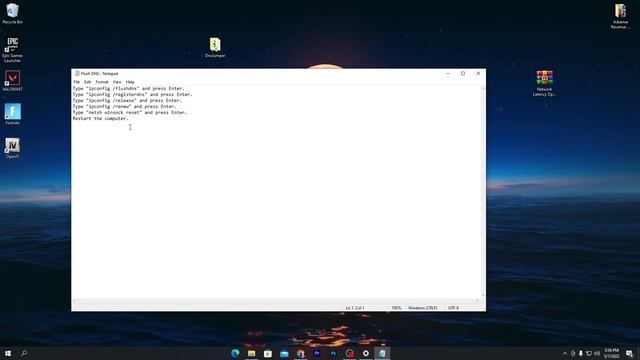Screen dimensions: 640x360
Task: Click the 'ipconfig /flushdns' line
Action: pyautogui.click(x=129, y=88)
